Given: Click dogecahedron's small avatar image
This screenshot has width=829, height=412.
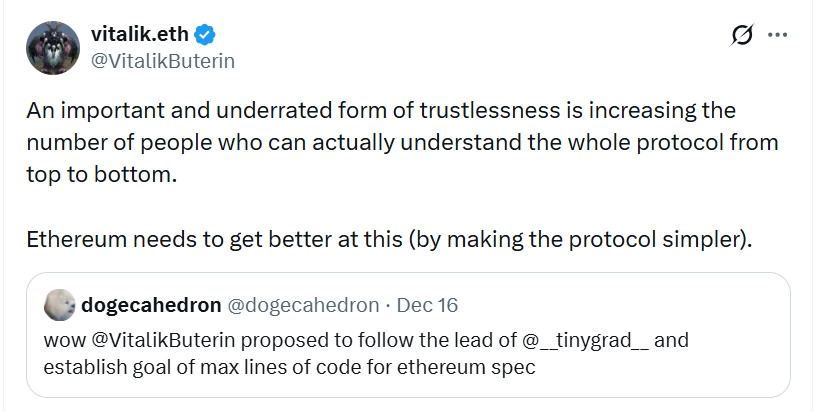Looking at the screenshot, I should [x=58, y=304].
